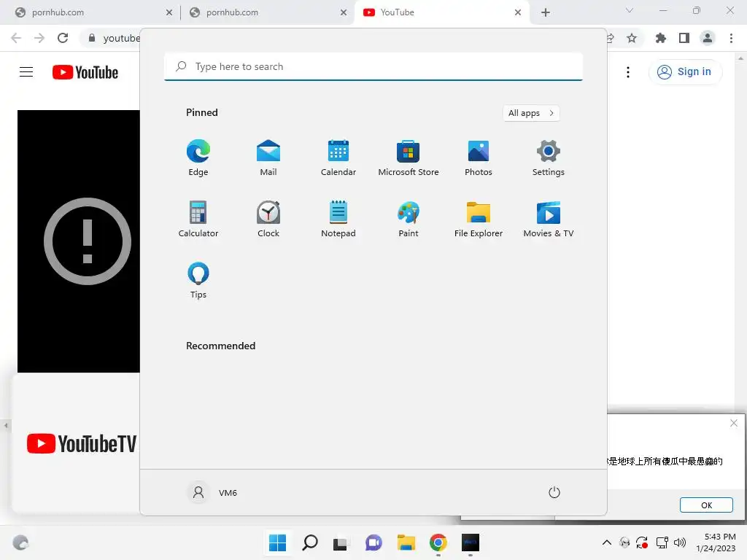747x560 pixels.
Task: Open Chrome profile avatar
Action: pyautogui.click(x=708, y=38)
